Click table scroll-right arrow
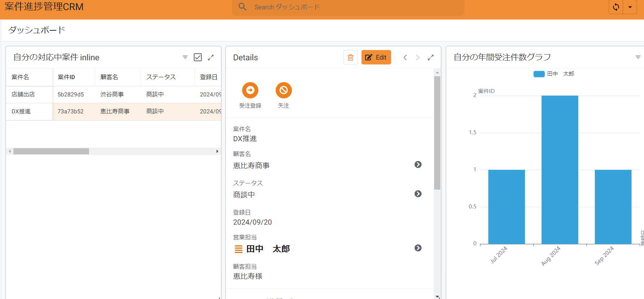Viewport: 644px width, 299px height. tap(217, 151)
